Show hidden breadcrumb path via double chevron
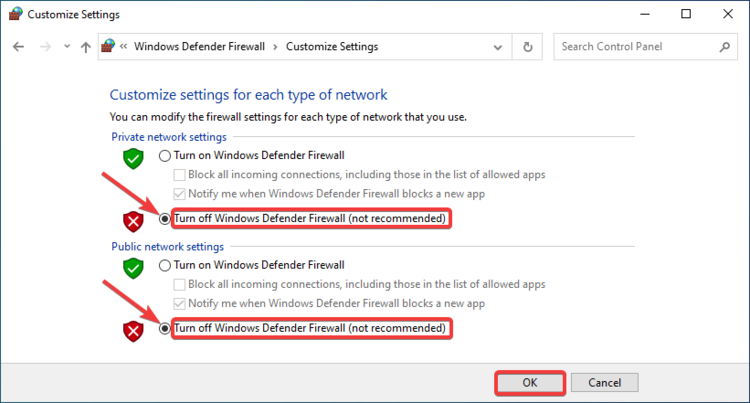The width and height of the screenshot is (750, 403). pyautogui.click(x=123, y=46)
